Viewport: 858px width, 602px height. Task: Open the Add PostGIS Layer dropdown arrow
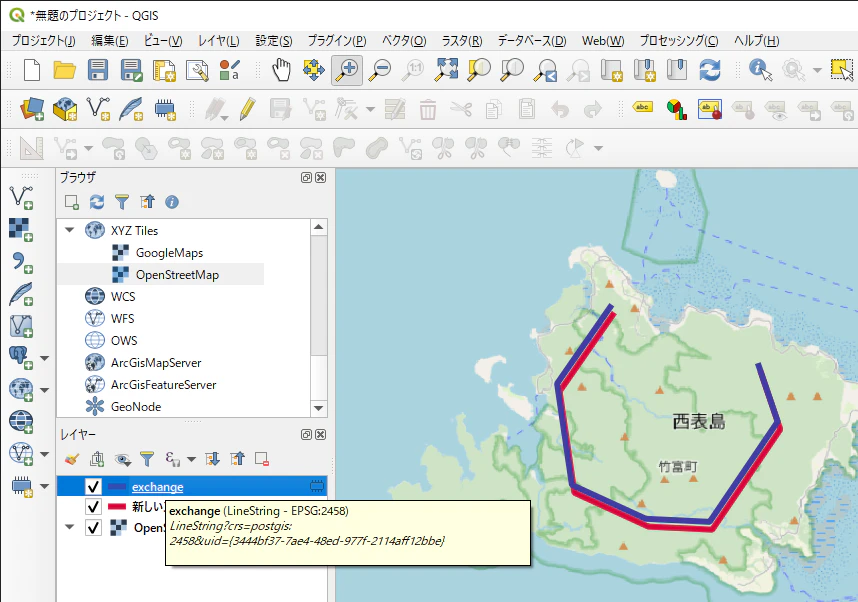pyautogui.click(x=44, y=358)
